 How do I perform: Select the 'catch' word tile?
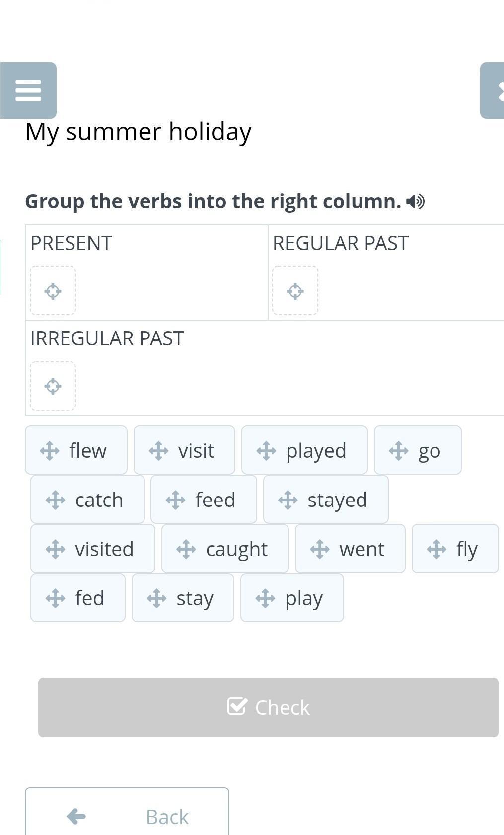coord(87,500)
